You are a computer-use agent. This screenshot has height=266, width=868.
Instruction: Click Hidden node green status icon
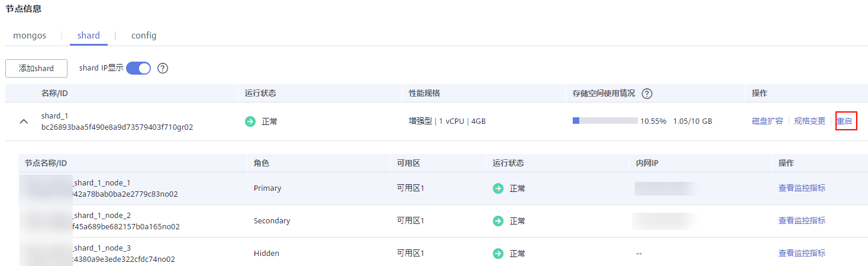click(x=498, y=254)
